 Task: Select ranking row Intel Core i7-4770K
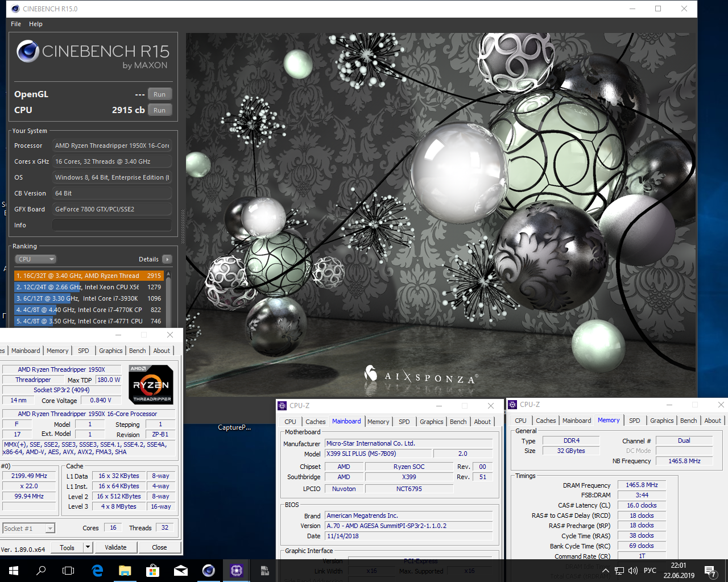coord(89,310)
